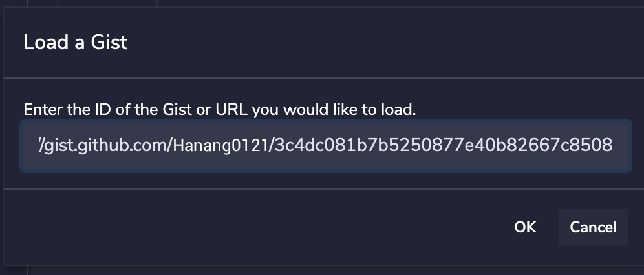The image size is (644, 275).
Task: Focus the text box containing gist.github.com URL
Action: click(x=325, y=145)
